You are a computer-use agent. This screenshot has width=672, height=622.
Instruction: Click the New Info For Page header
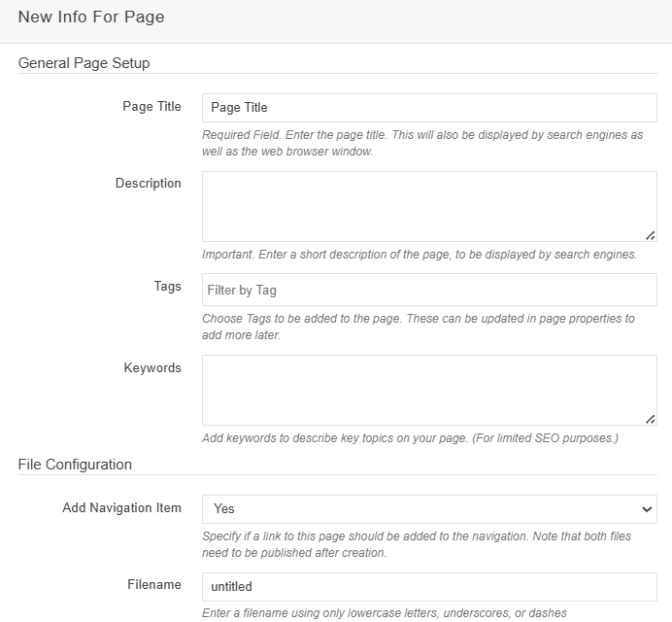pyautogui.click(x=91, y=17)
